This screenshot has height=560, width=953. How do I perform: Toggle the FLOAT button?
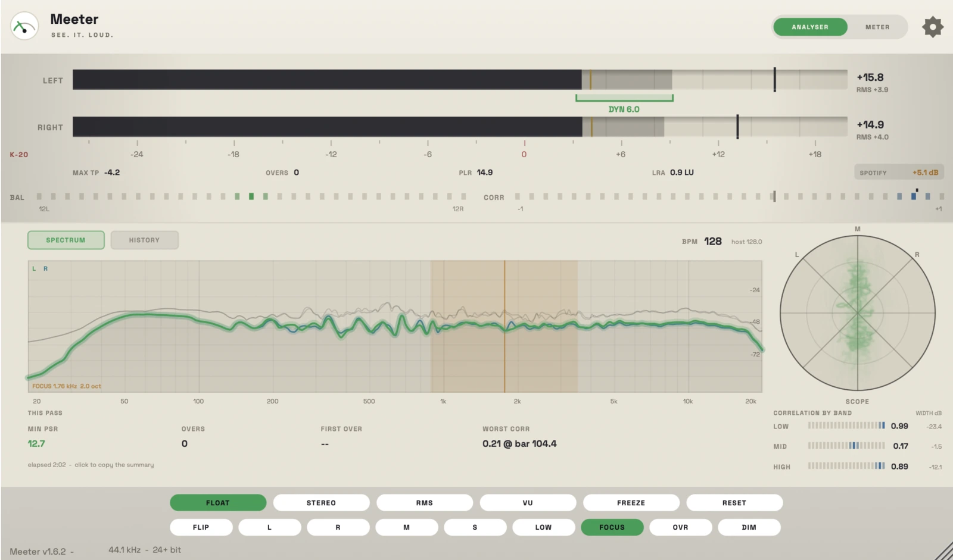point(218,503)
